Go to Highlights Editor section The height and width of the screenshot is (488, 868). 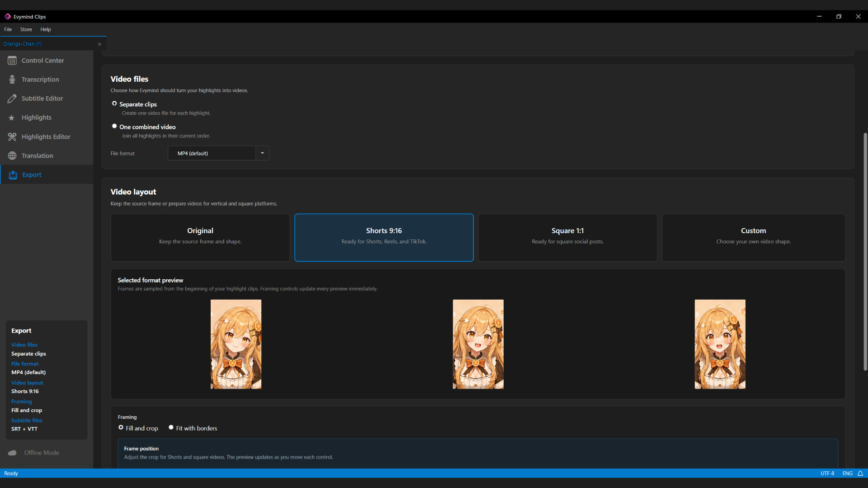point(46,137)
